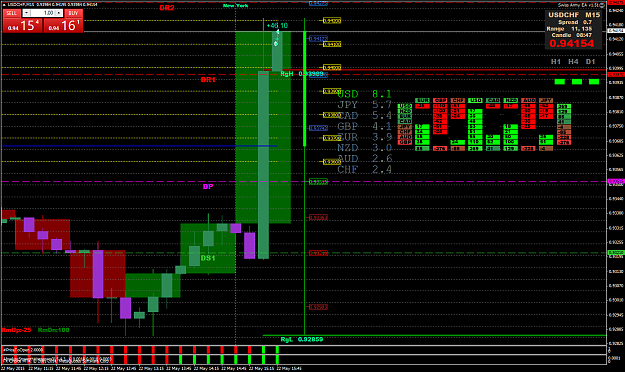Click the CHF column header in currency matrix
The height and width of the screenshot is (372, 625).
pos(458,100)
